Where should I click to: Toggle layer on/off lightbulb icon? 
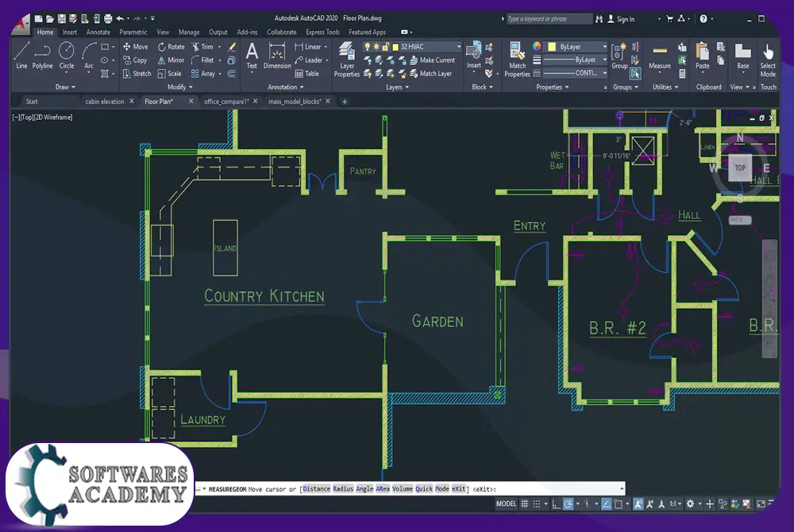click(x=367, y=47)
